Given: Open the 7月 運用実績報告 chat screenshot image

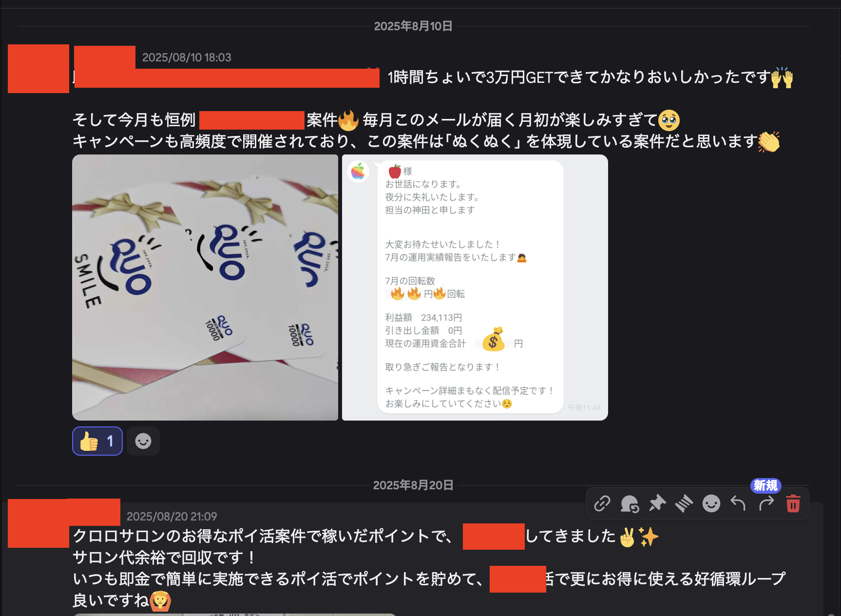Looking at the screenshot, I should point(475,288).
